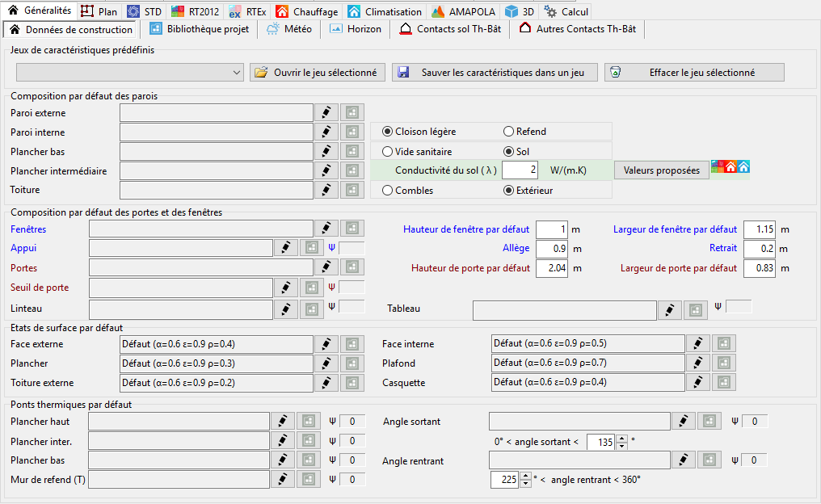
Task: Choose the Vide sanitaire option
Action: (x=388, y=151)
